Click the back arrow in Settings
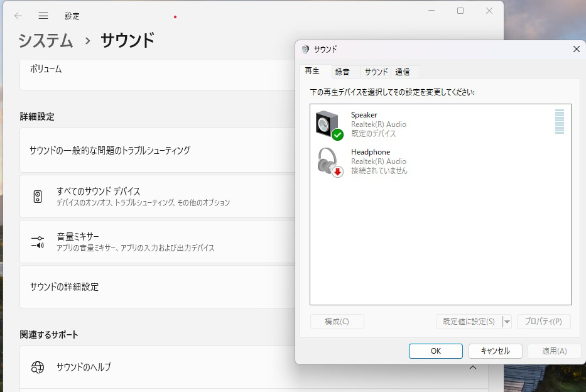Viewport: 586px width, 392px height. [18, 16]
